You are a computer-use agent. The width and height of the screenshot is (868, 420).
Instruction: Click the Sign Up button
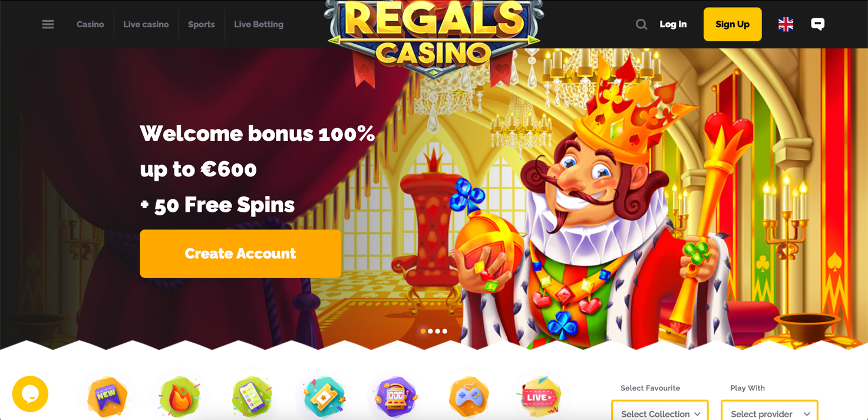pyautogui.click(x=732, y=24)
